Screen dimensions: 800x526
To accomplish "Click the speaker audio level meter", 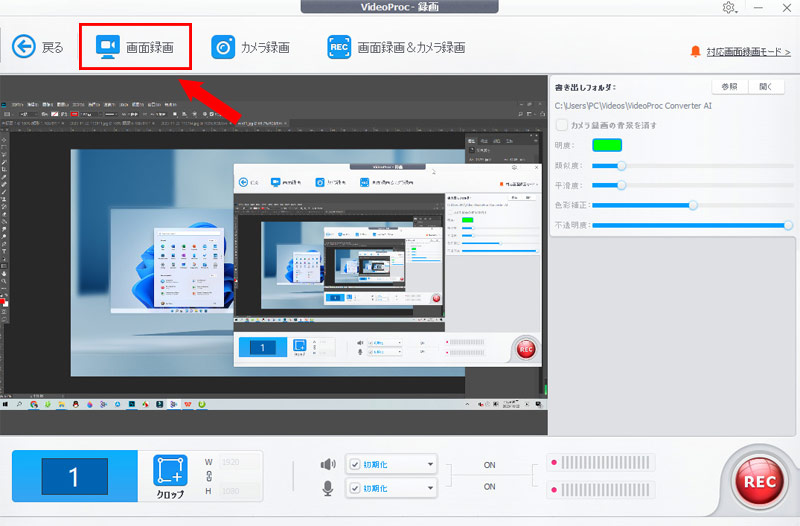I will 601,463.
